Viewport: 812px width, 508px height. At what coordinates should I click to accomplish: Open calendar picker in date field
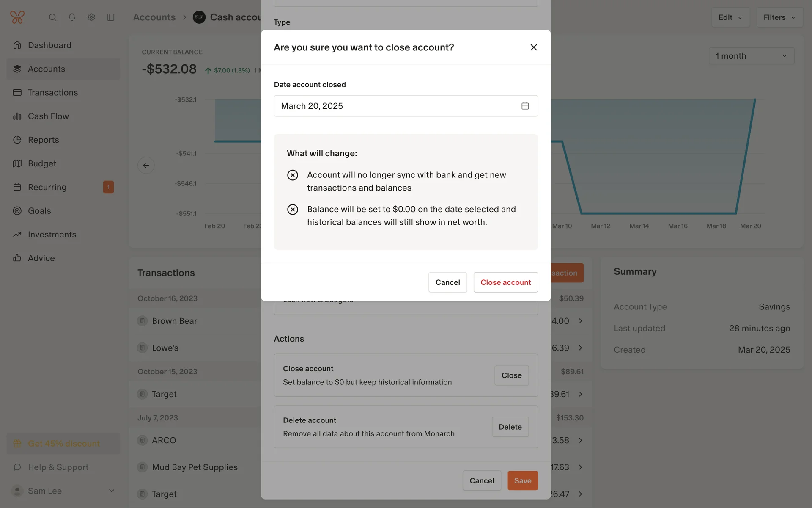[525, 106]
